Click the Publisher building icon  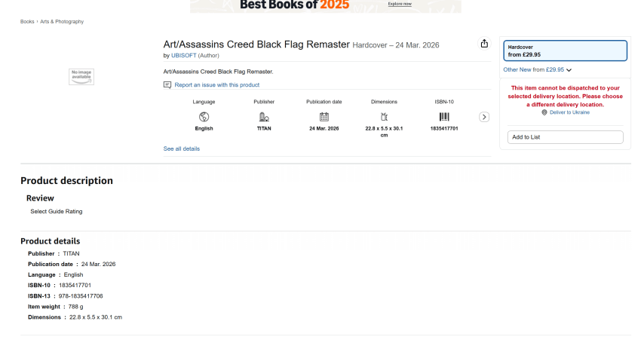[264, 117]
